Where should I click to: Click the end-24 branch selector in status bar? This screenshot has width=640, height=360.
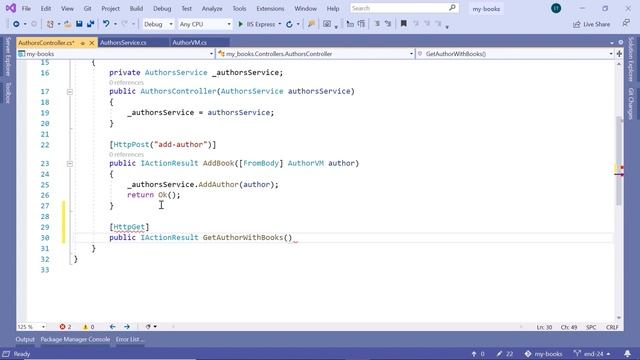coord(592,354)
